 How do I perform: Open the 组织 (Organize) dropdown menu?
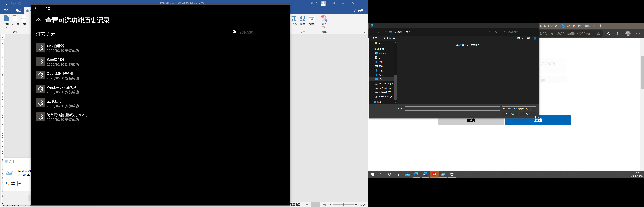click(375, 38)
